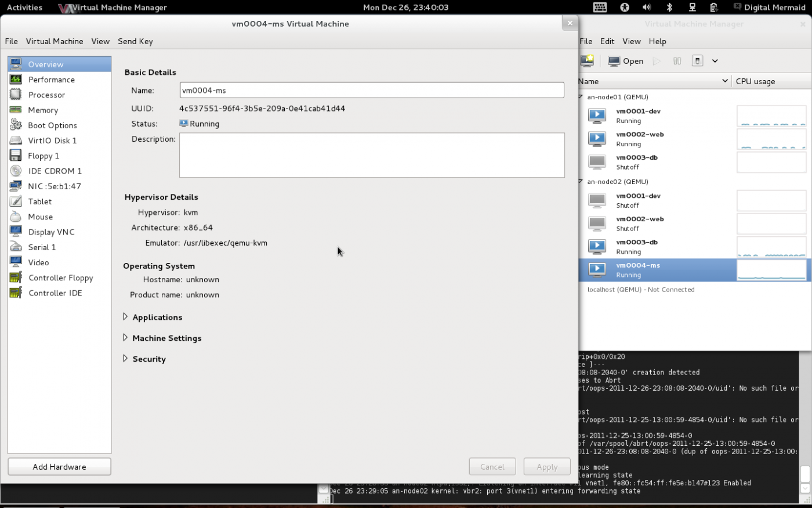Open the system volume icon in top bar
812x508 pixels.
(647, 8)
